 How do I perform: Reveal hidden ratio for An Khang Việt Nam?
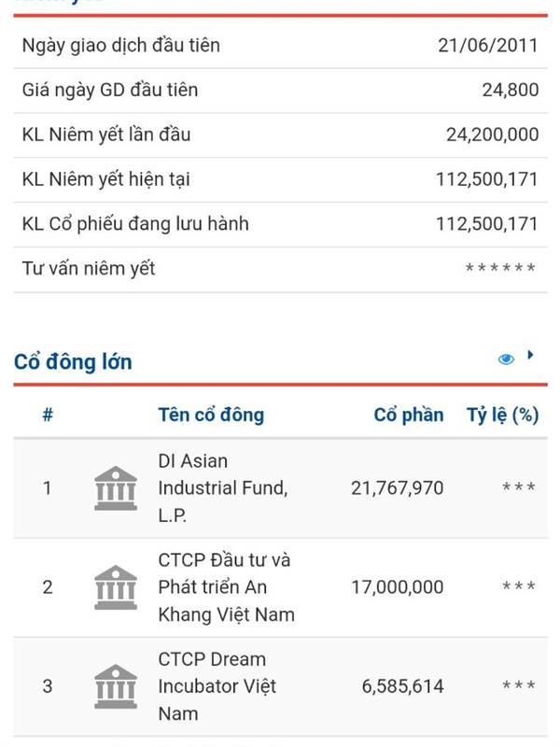tap(519, 586)
